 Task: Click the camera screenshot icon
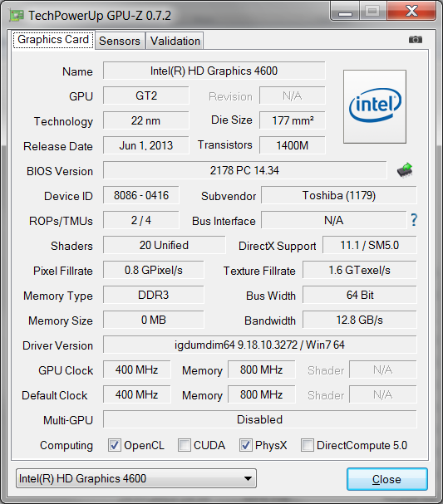416,40
